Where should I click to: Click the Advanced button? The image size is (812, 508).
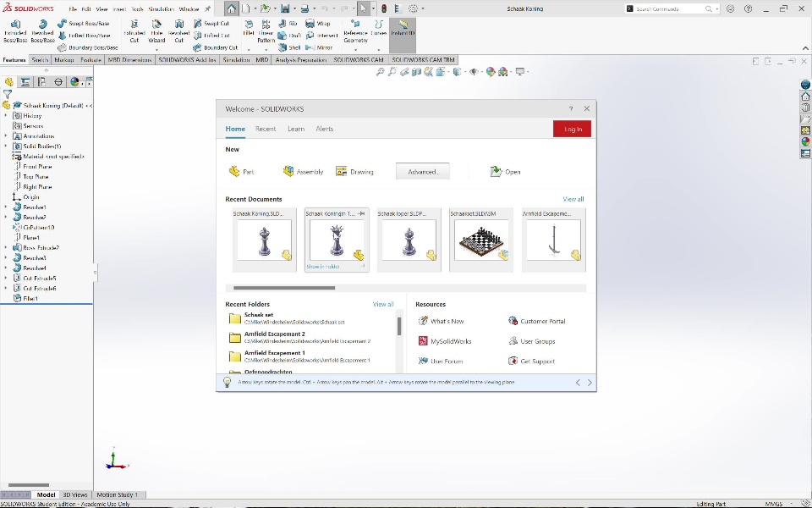click(x=423, y=172)
